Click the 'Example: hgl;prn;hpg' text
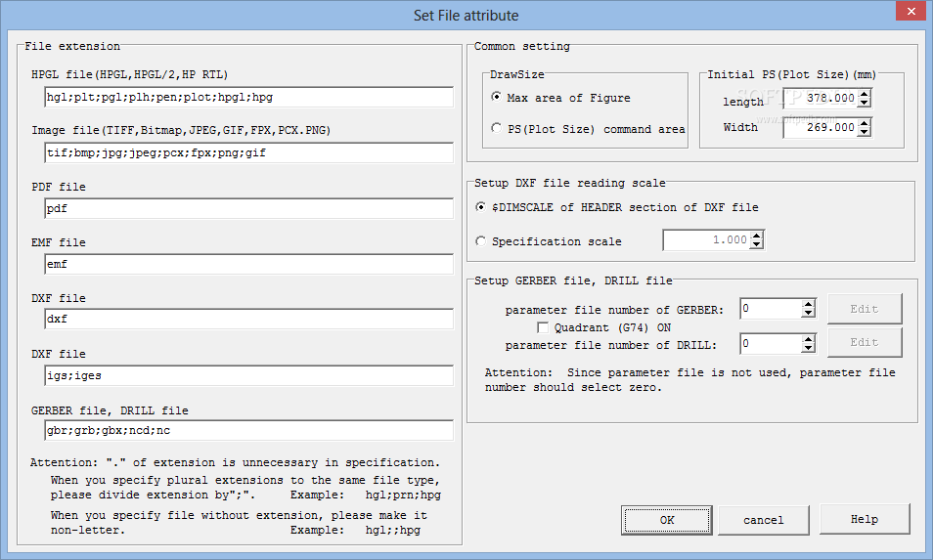This screenshot has width=933, height=560. [x=366, y=495]
